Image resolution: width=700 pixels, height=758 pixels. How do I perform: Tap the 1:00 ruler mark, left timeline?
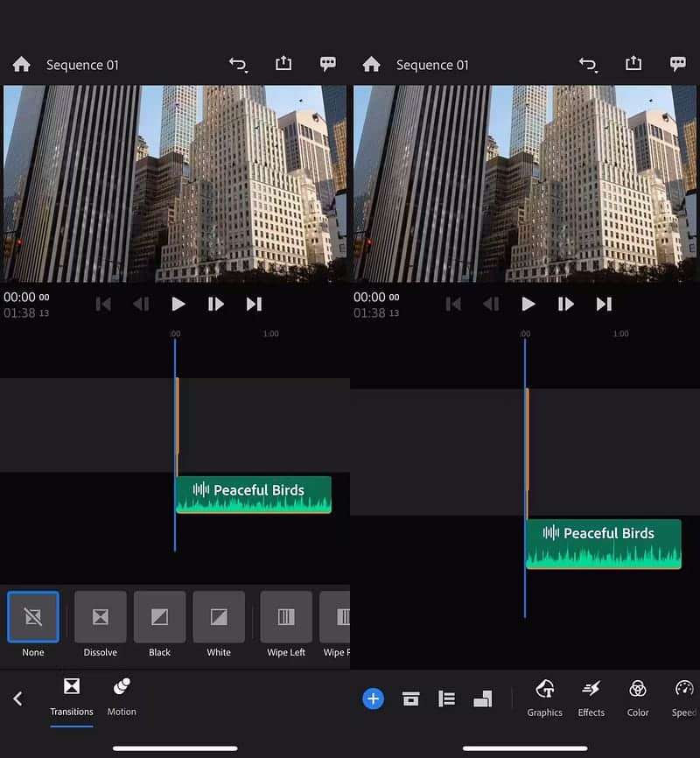click(270, 333)
